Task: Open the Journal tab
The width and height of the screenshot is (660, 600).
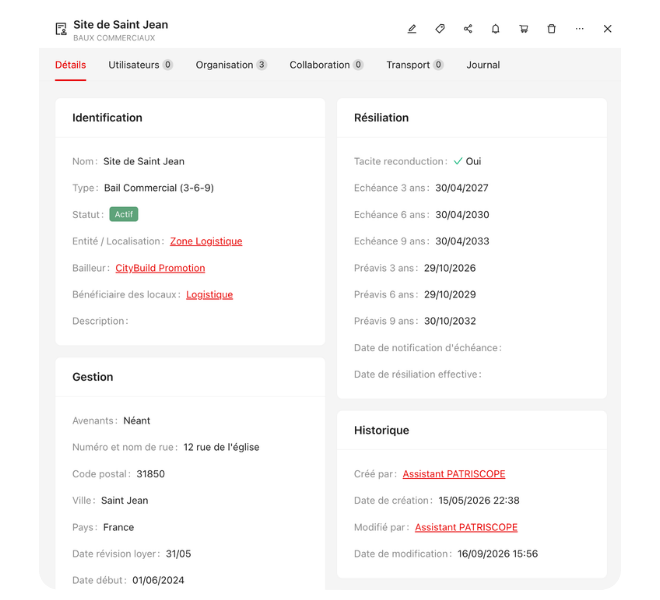Action: pyautogui.click(x=483, y=65)
